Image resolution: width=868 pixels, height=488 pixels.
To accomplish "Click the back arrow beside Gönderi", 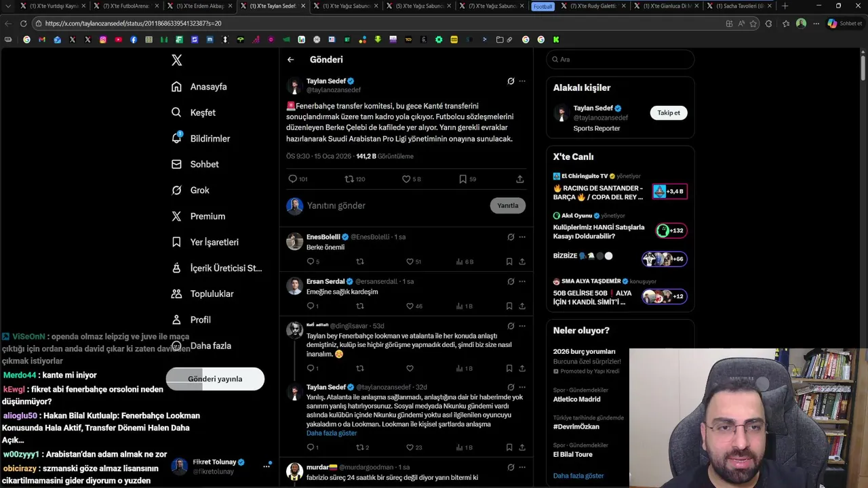I will 290,60.
